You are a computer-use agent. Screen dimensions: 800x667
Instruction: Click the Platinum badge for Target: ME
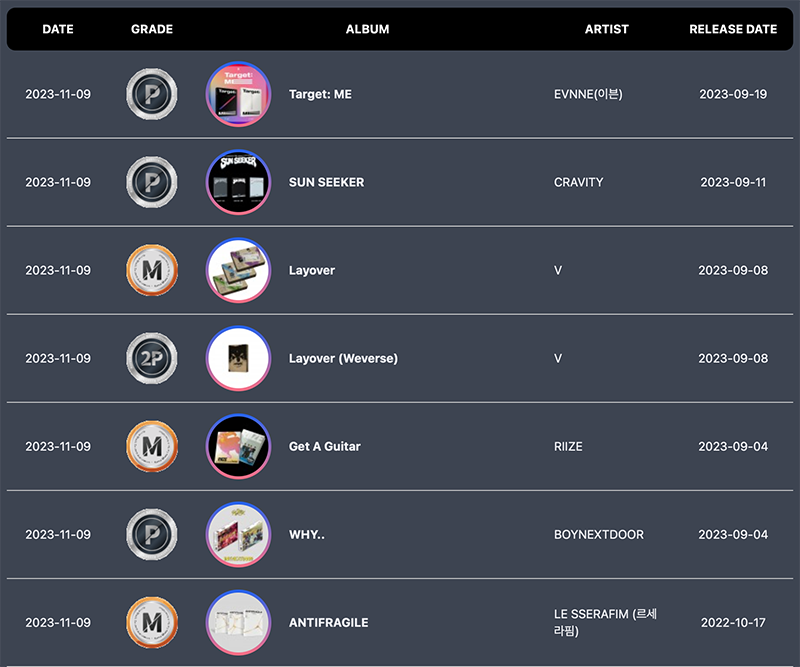point(152,94)
